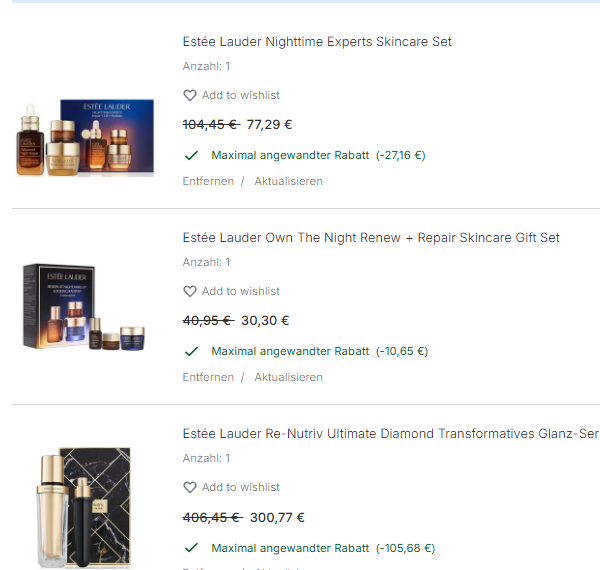The width and height of the screenshot is (600, 570).
Task: Open Own The Night gift set image
Action: pos(84,306)
